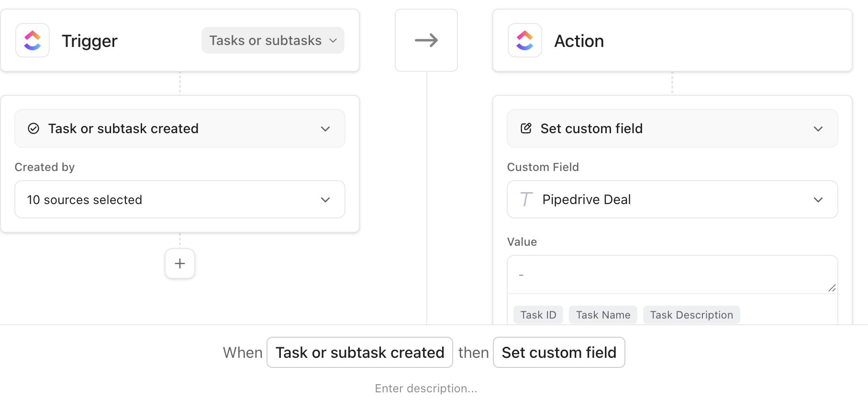Insert the Task Description variable chip

click(x=691, y=315)
